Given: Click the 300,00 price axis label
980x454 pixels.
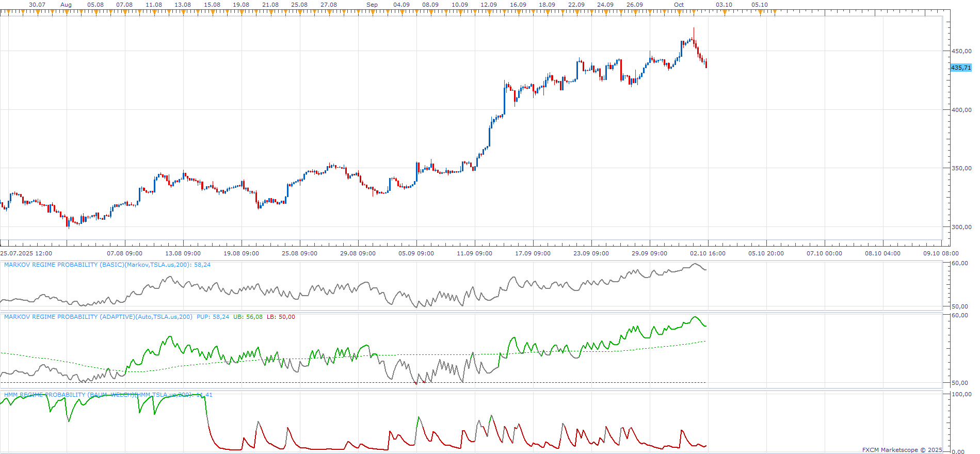Looking at the screenshot, I should pyautogui.click(x=961, y=227).
